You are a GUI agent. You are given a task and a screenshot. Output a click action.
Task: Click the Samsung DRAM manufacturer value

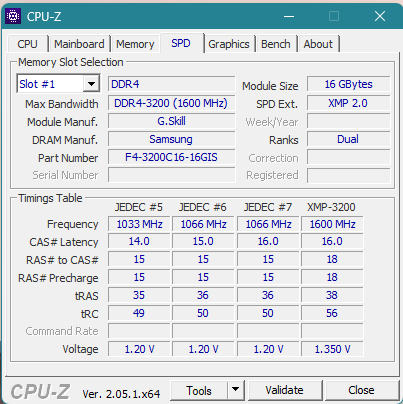(x=172, y=139)
